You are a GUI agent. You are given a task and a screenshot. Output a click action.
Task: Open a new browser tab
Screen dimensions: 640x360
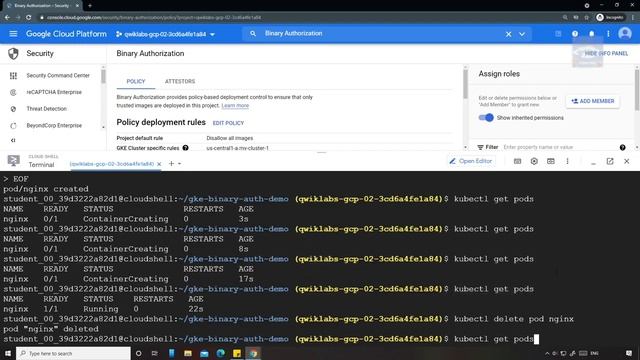coord(90,6)
